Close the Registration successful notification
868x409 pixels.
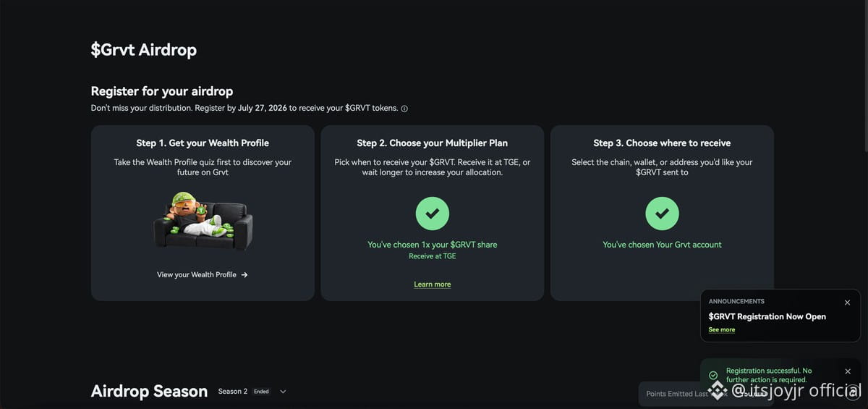pos(848,371)
